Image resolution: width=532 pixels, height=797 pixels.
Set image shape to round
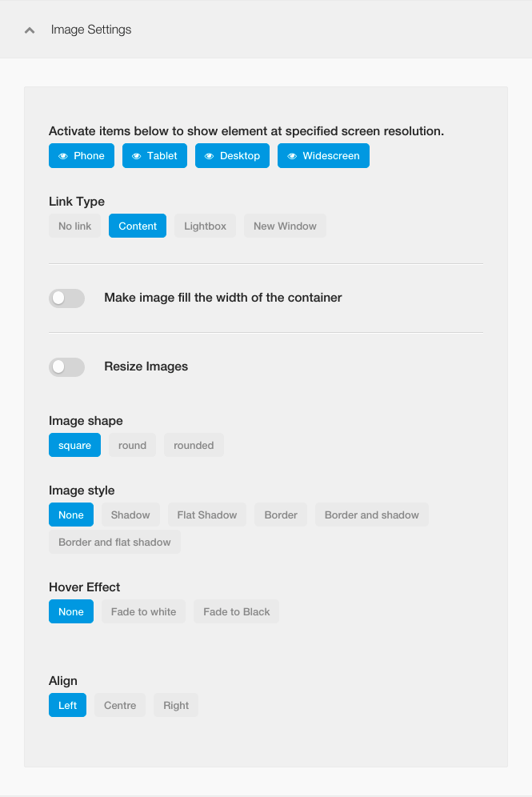[132, 445]
